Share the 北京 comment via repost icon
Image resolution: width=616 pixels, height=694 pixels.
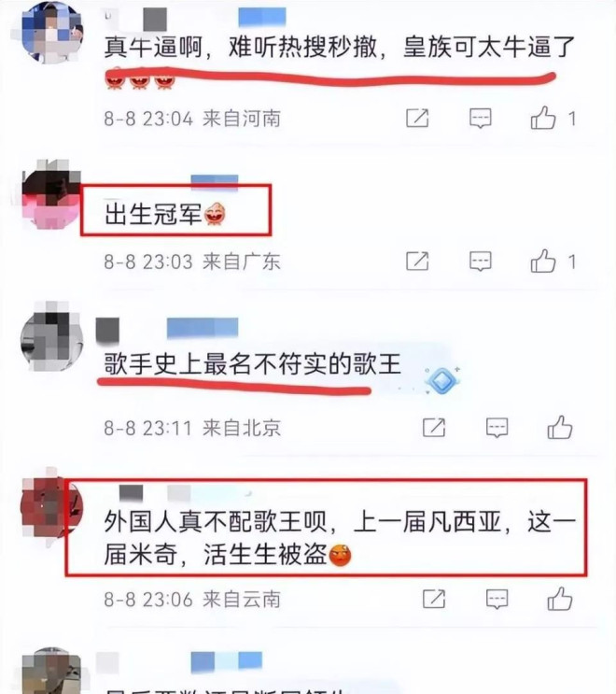(434, 427)
